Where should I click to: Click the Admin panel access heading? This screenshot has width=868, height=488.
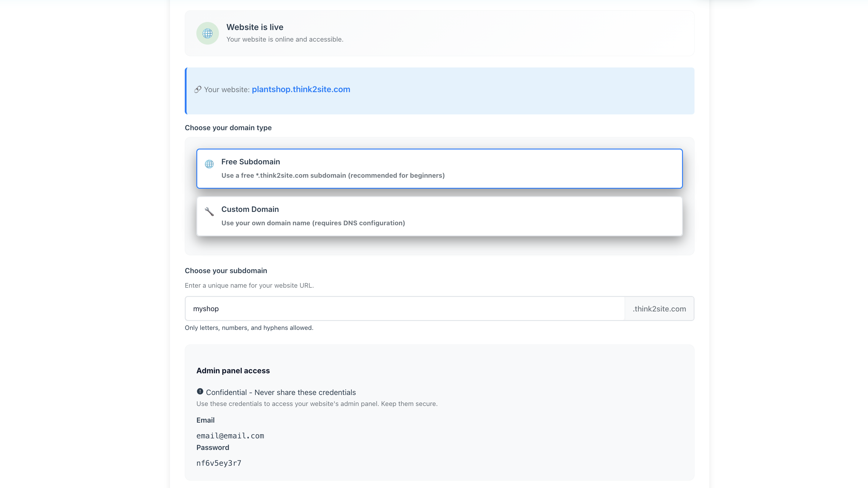233,371
